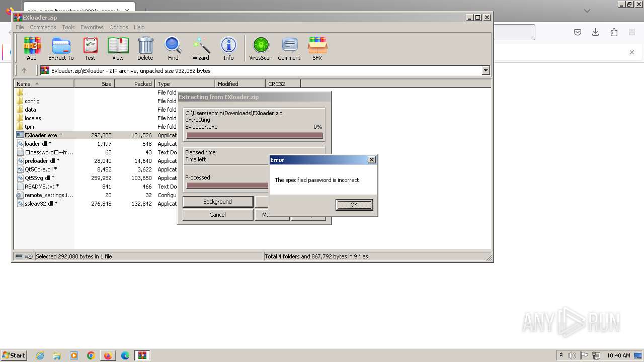The height and width of the screenshot is (362, 644).
Task: Open the Tools menu
Action: click(x=68, y=27)
